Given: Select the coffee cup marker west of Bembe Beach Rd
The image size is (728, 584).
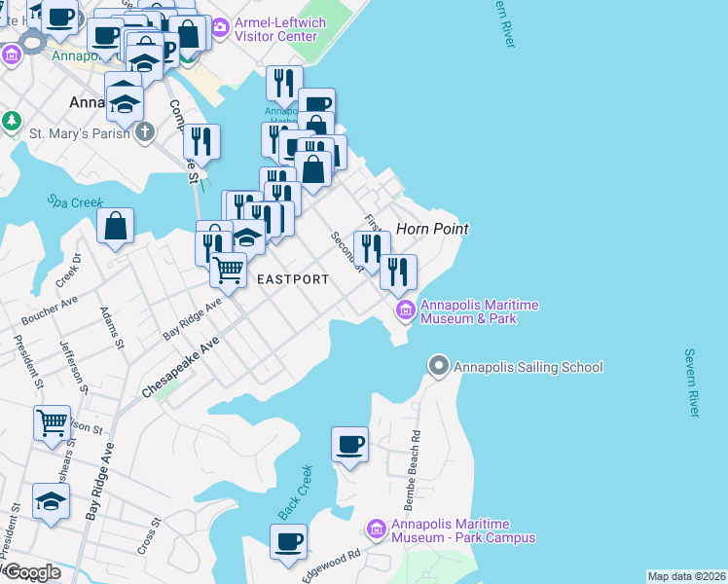Looking at the screenshot, I should click(349, 446).
